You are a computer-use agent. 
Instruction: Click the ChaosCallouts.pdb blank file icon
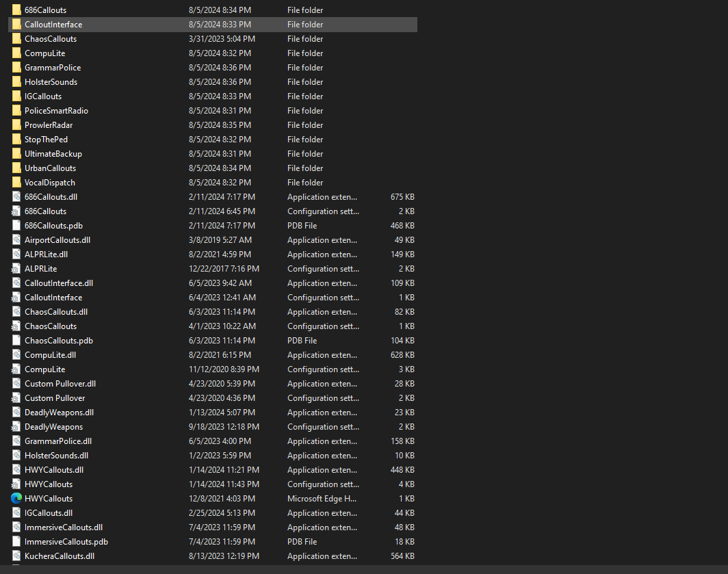tap(16, 341)
